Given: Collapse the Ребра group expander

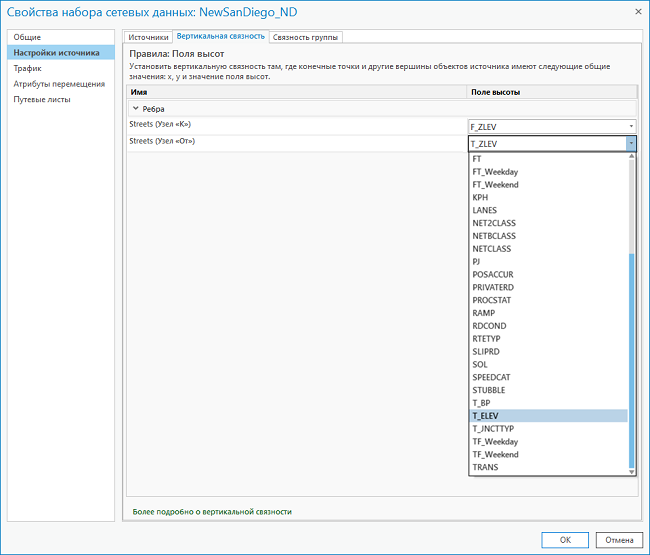Looking at the screenshot, I should (x=136, y=108).
